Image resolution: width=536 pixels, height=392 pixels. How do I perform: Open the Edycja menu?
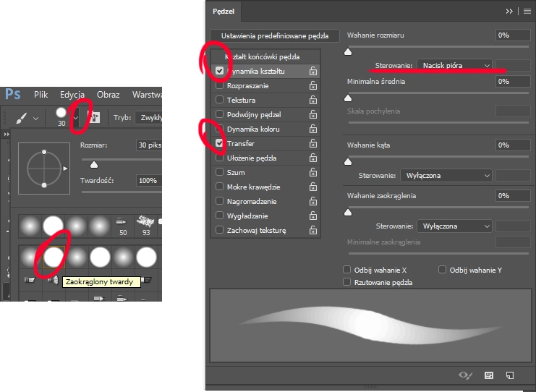click(x=72, y=95)
